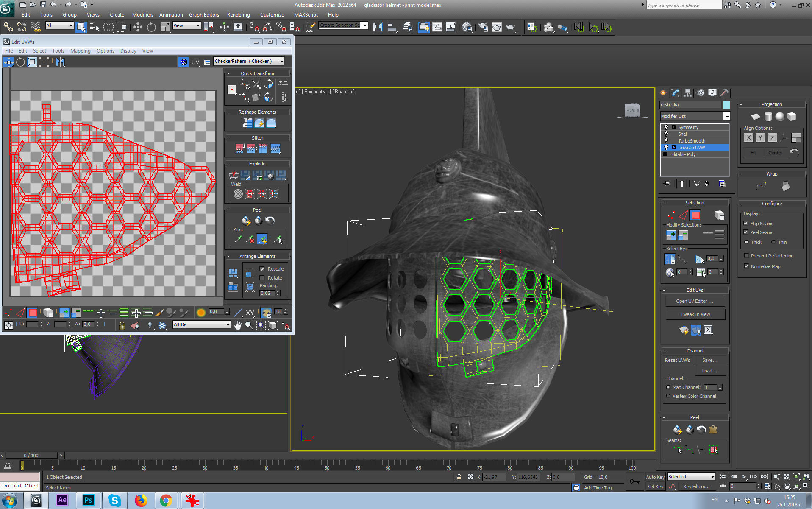
Task: Click Pelt Map icon in Peel rollout
Action: [713, 429]
